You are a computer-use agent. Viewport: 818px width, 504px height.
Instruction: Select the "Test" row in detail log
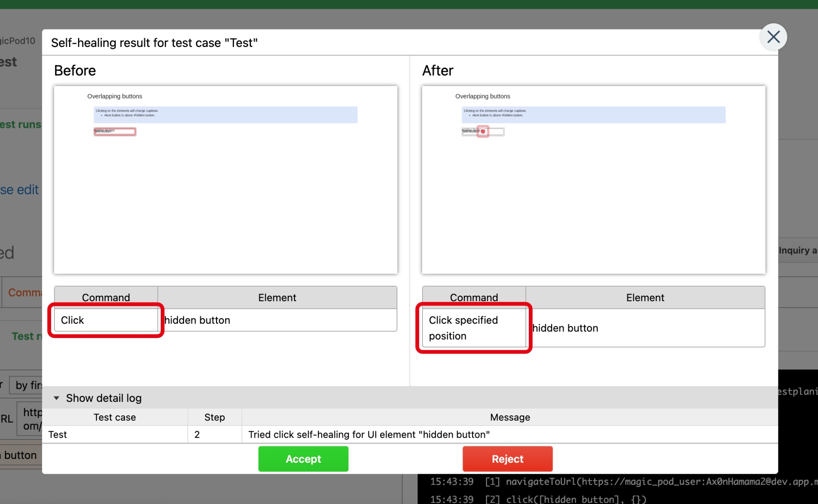pos(115,435)
